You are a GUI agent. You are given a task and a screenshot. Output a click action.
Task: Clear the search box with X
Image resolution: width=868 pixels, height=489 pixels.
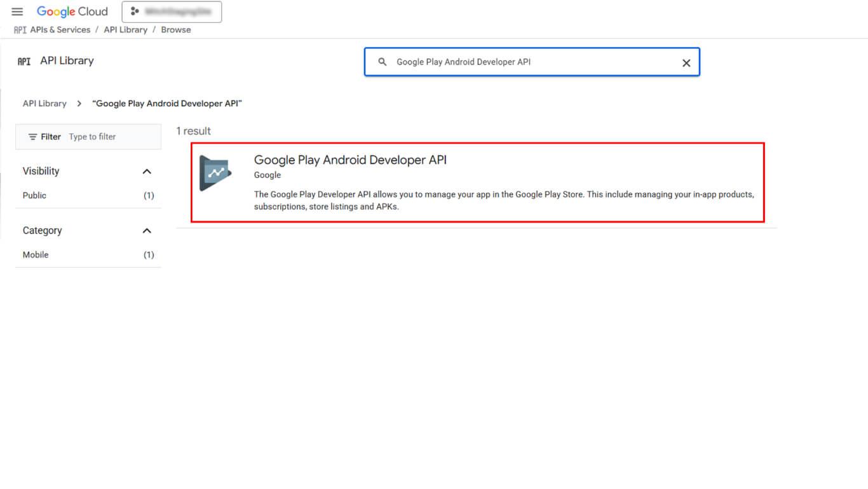coord(686,62)
